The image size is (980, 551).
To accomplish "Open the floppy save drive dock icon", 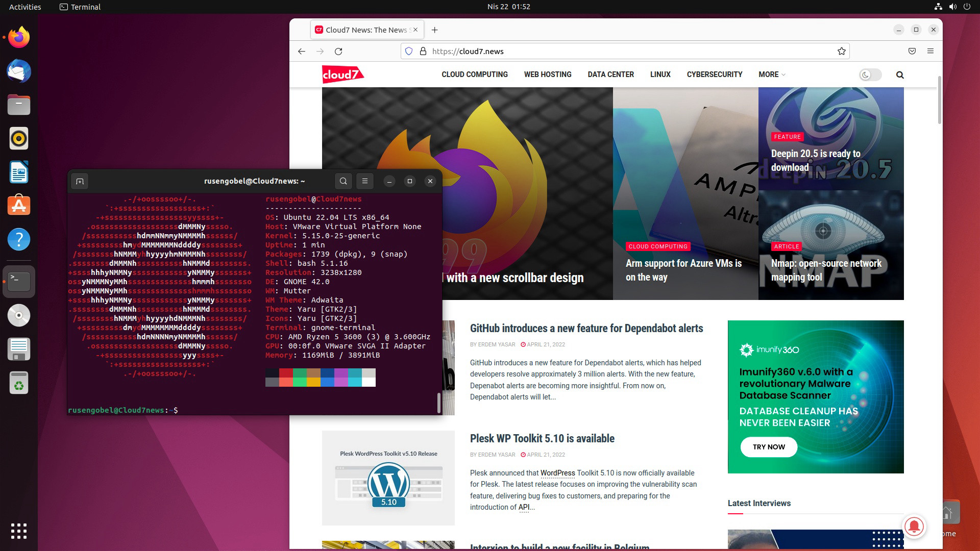I will coord(19,349).
